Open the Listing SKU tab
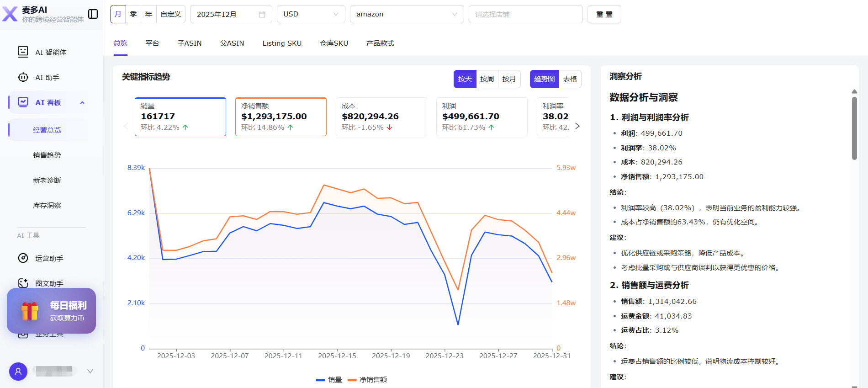868x388 pixels. pos(282,43)
